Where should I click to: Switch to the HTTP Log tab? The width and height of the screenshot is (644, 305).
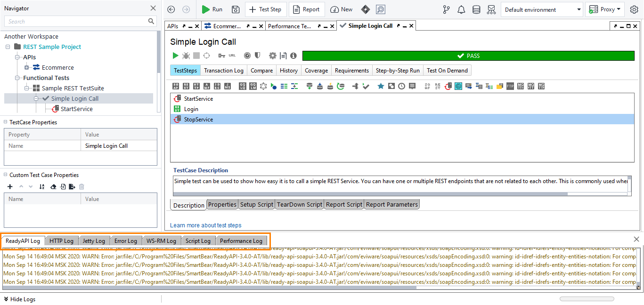click(62, 241)
